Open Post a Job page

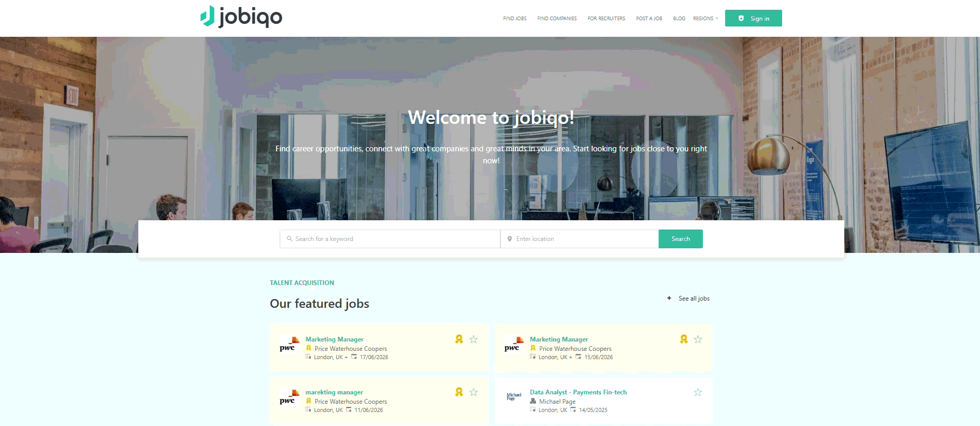[x=649, y=19]
